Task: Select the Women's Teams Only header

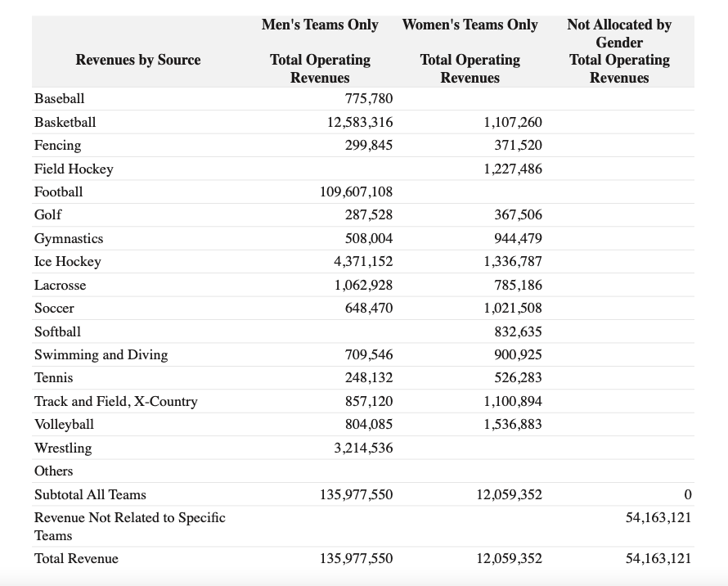Action: click(470, 25)
